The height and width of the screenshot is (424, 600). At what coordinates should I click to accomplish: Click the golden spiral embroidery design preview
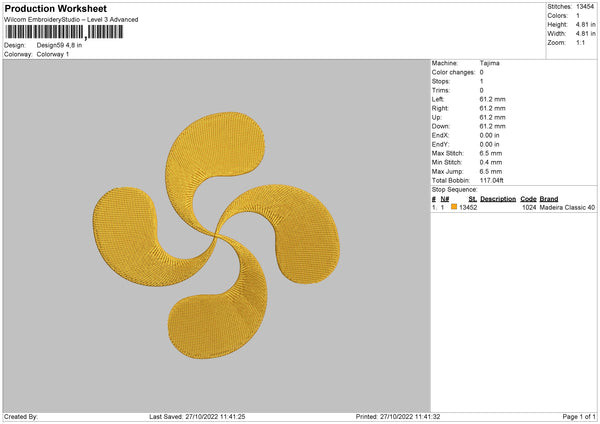pos(216,235)
